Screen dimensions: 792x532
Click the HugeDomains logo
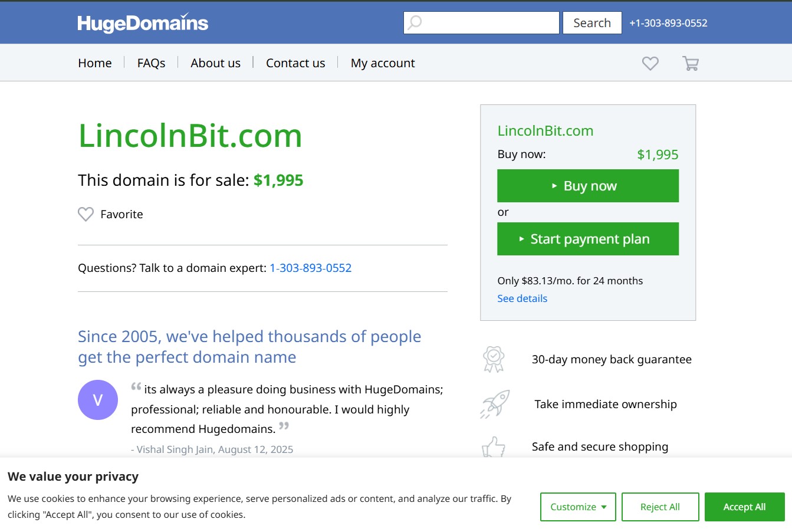pyautogui.click(x=143, y=23)
